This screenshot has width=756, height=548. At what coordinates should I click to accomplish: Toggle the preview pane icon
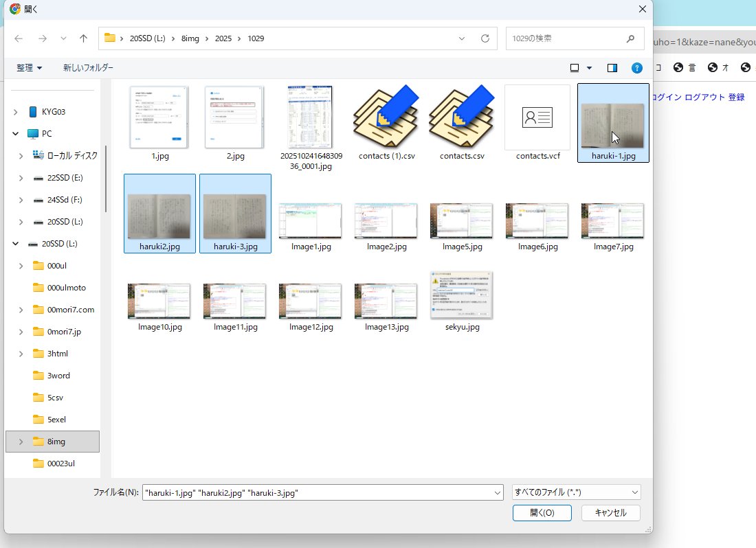(x=612, y=68)
